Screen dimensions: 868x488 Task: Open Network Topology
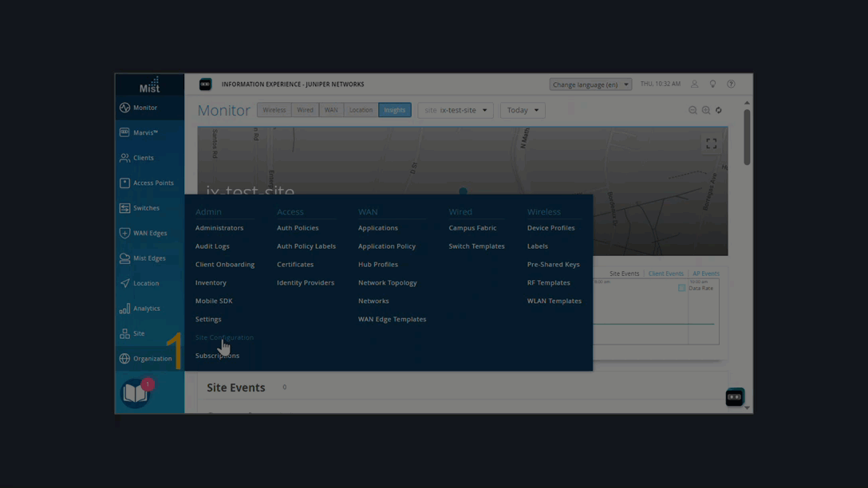tap(387, 283)
